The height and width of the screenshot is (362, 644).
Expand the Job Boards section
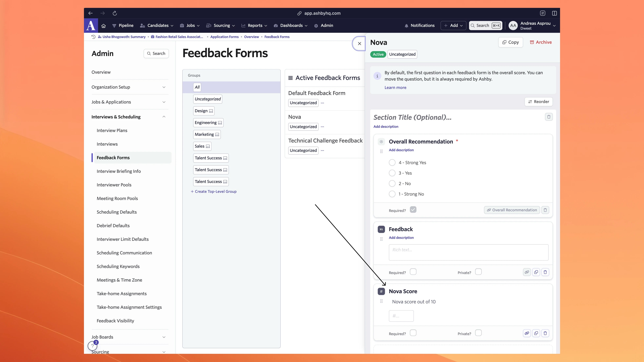coord(164,337)
